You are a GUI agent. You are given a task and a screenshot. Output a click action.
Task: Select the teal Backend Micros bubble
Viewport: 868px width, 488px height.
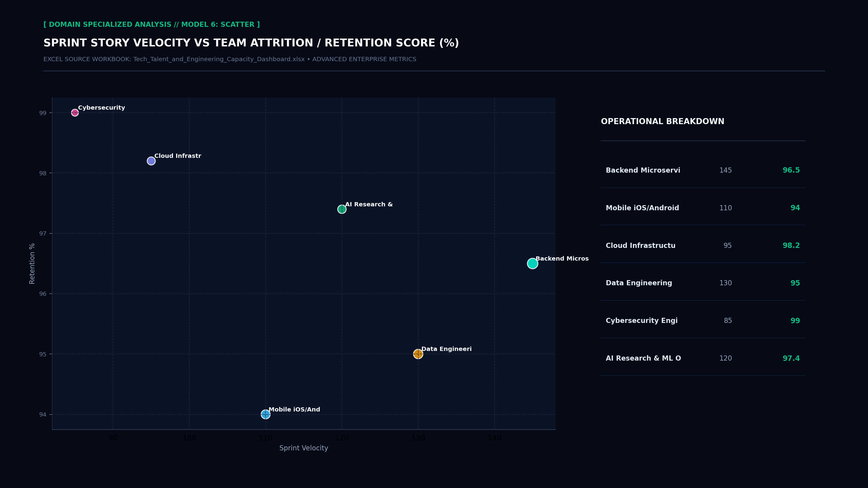click(x=532, y=263)
